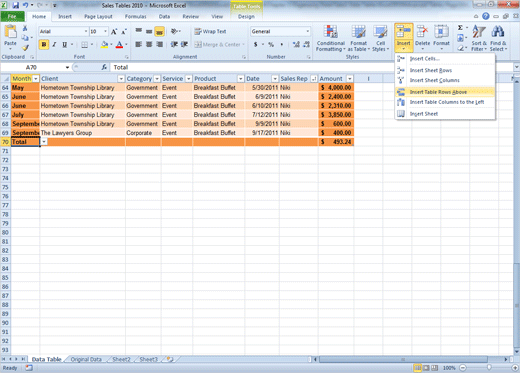The width and height of the screenshot is (520, 373).
Task: Choose Insert Table Columns to the Left
Action: point(445,102)
